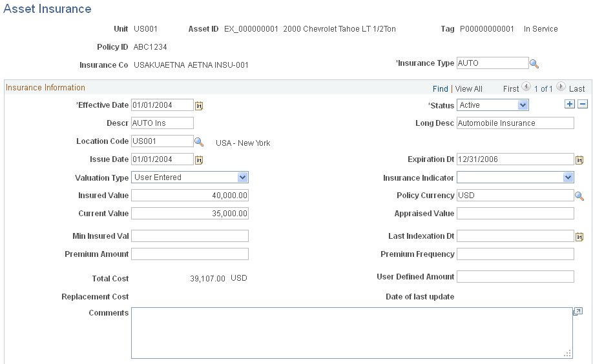Open Last Indexation Dt calendar picker

tap(579, 237)
